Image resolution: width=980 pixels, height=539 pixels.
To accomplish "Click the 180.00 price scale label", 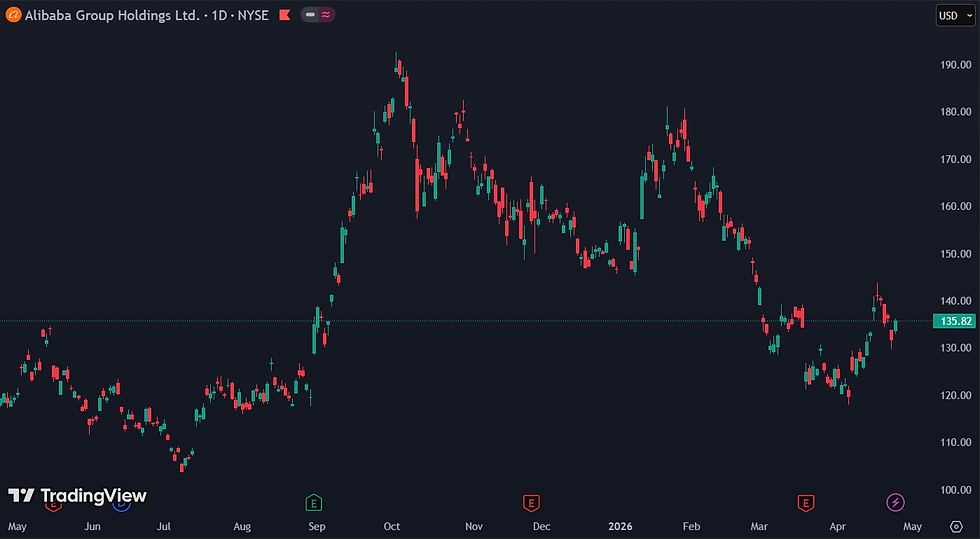I will (x=956, y=112).
